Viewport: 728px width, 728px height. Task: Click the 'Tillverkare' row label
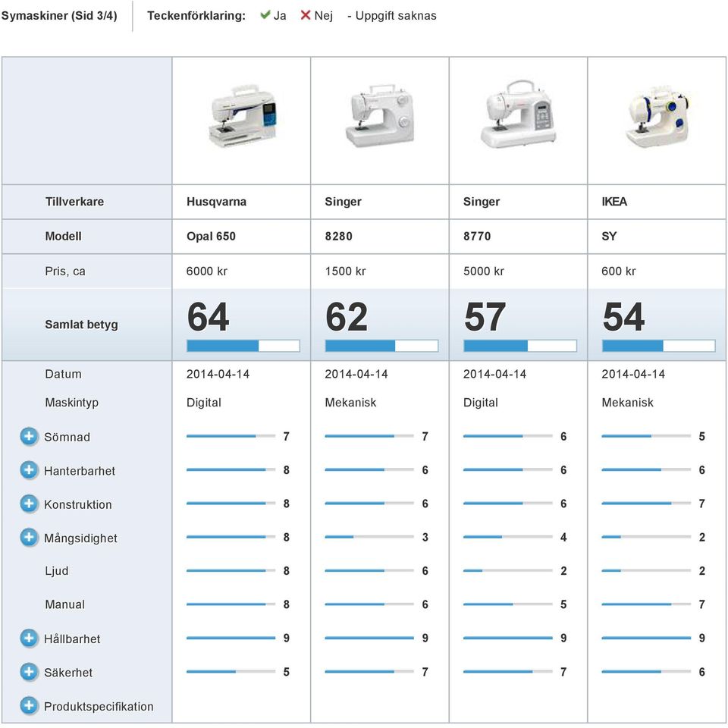74,202
